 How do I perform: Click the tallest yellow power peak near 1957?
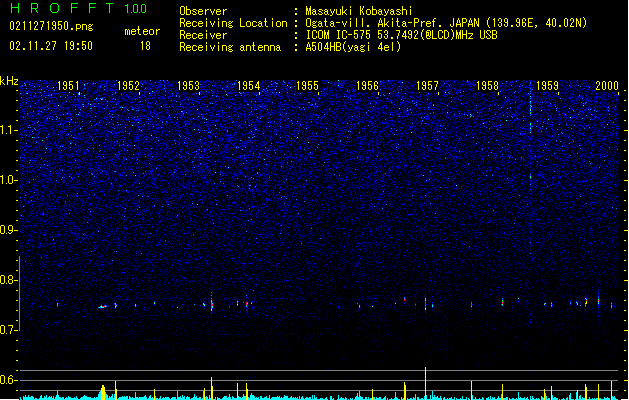(426, 383)
